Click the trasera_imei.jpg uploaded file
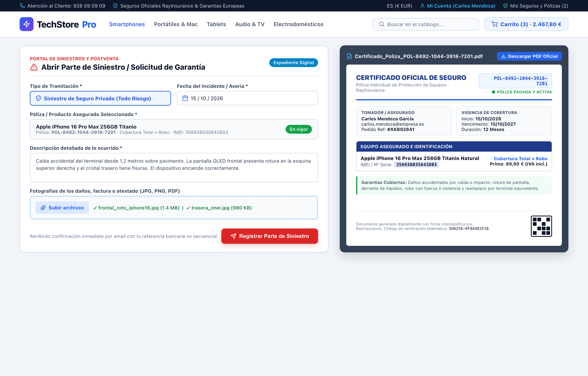The width and height of the screenshot is (588, 376). (x=219, y=208)
